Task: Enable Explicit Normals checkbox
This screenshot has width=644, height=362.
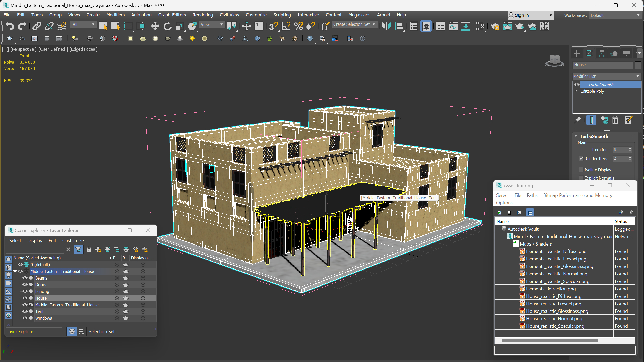Action: pyautogui.click(x=581, y=178)
